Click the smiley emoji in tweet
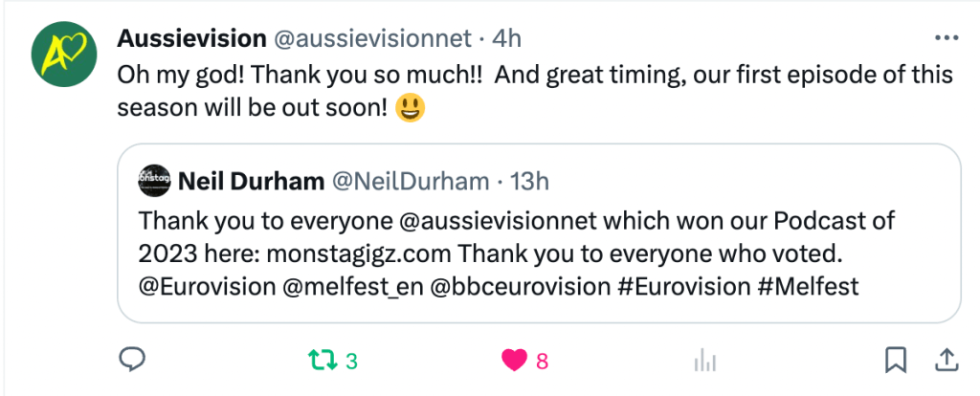The height and width of the screenshot is (396, 980). [x=412, y=109]
